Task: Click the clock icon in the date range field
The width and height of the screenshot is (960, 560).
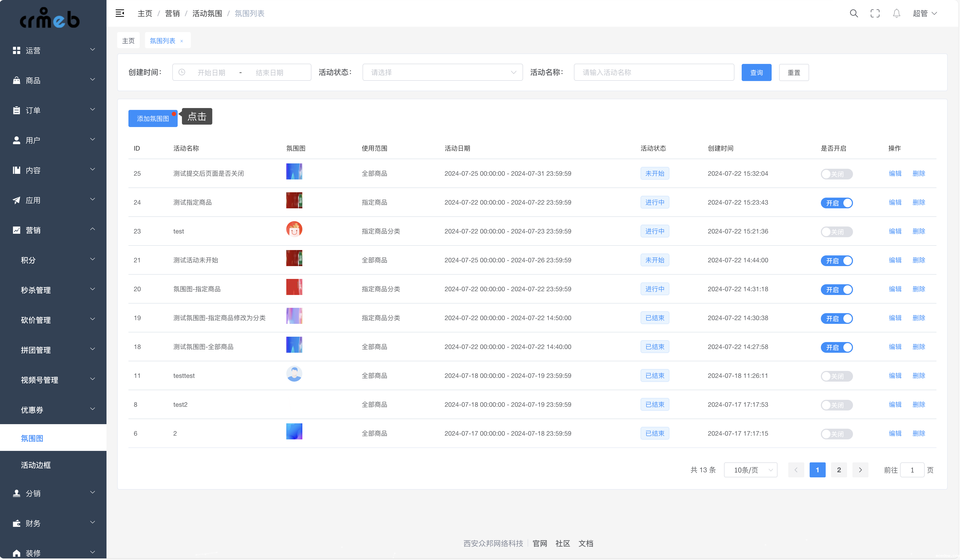Action: [x=182, y=72]
